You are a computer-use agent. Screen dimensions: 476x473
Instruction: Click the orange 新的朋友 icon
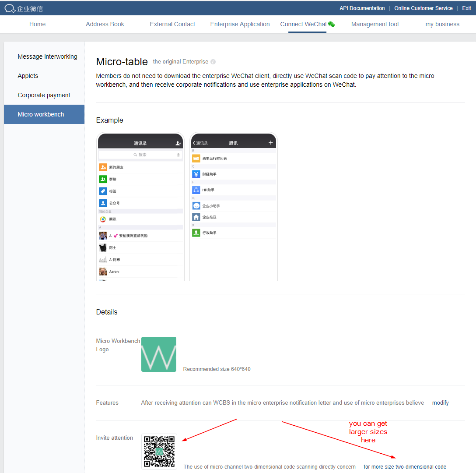click(102, 167)
